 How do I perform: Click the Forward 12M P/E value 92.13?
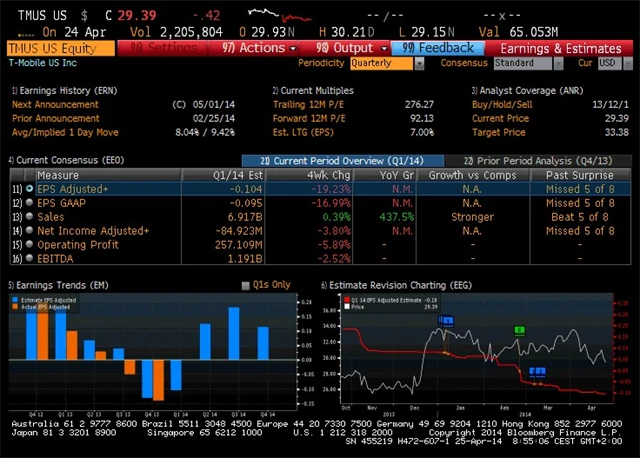[x=422, y=118]
